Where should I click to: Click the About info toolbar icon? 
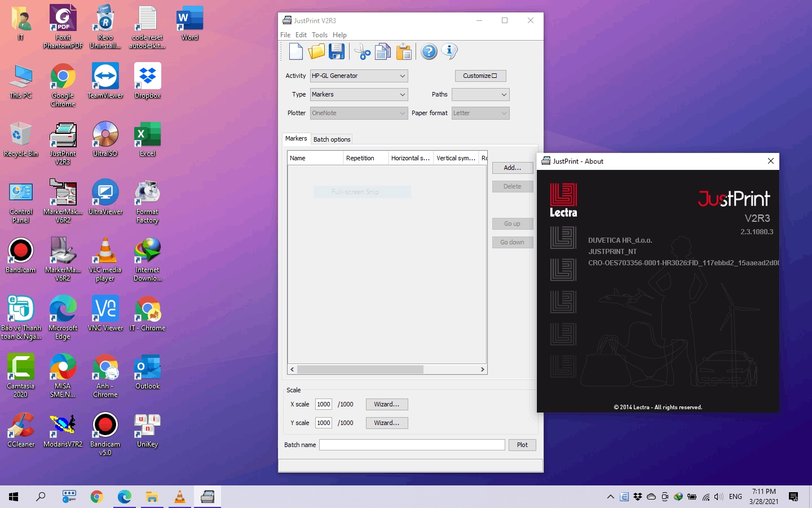(449, 52)
